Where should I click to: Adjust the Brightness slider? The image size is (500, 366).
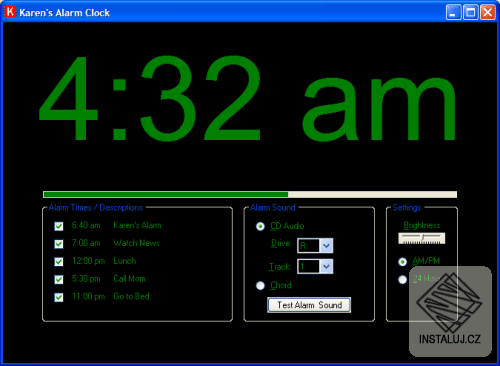point(422,238)
